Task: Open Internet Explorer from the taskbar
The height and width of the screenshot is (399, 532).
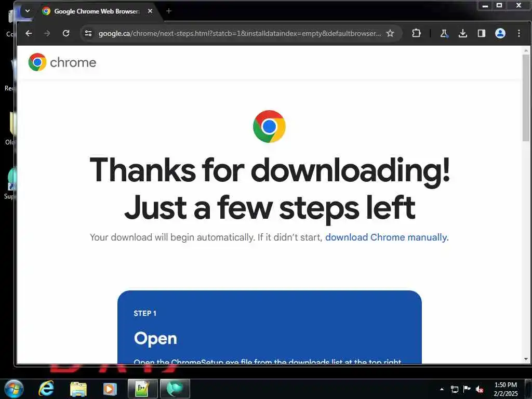Action: click(x=46, y=389)
